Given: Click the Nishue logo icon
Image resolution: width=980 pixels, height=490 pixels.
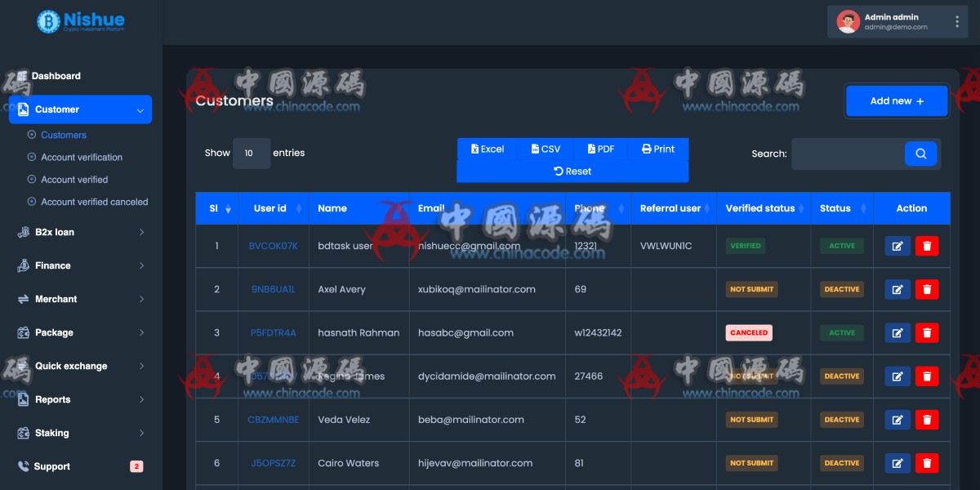Looking at the screenshot, I should click(48, 21).
